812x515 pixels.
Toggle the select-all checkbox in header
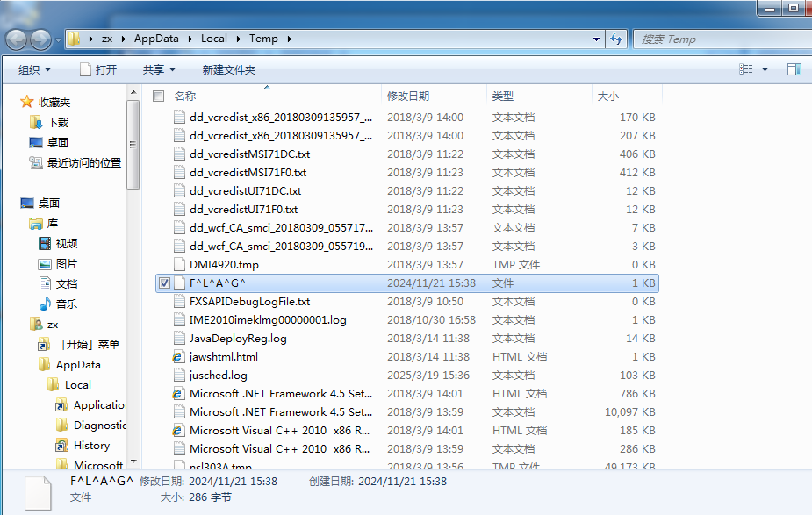[159, 96]
